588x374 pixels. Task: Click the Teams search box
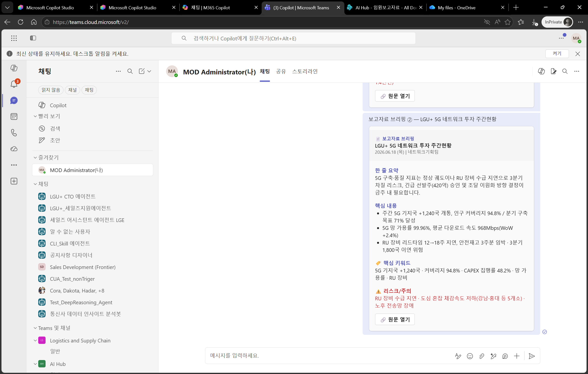point(294,38)
